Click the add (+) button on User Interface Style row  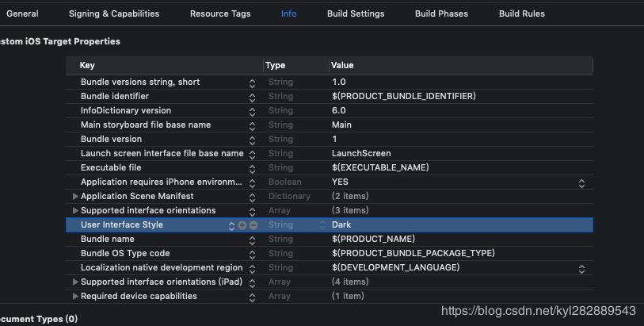click(x=242, y=225)
